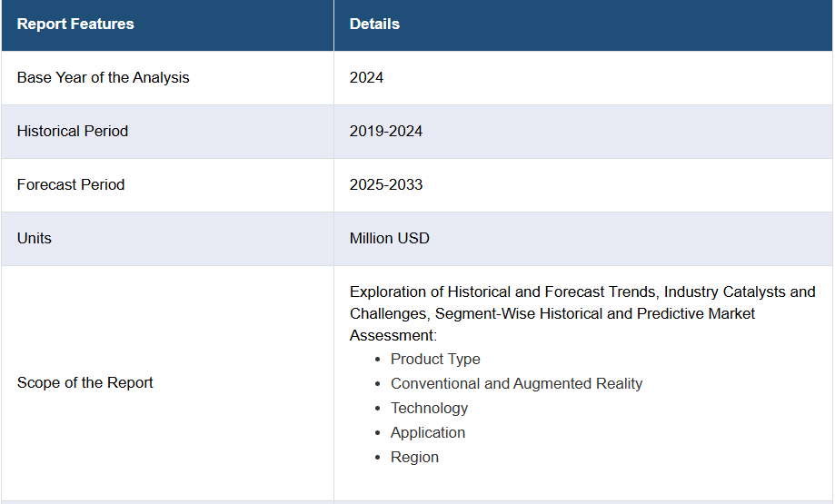Click the Report Features column header

[x=75, y=24]
